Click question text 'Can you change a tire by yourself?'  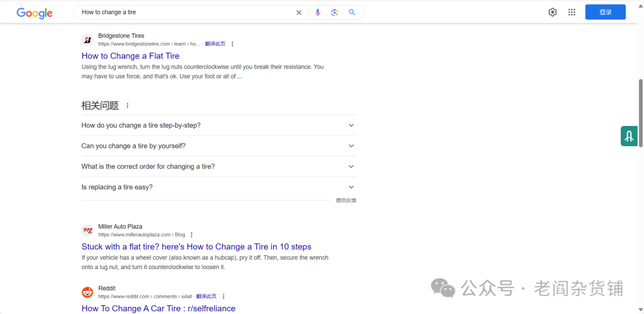[x=134, y=146]
